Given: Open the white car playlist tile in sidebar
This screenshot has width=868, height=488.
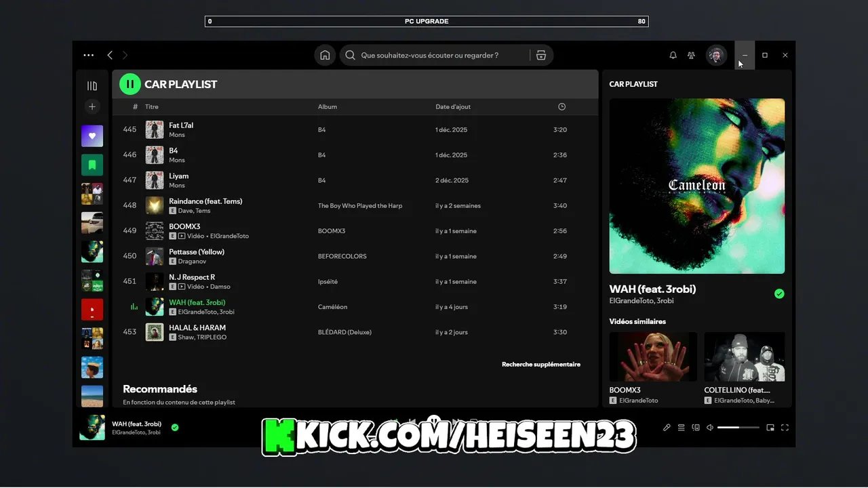Looking at the screenshot, I should (92, 222).
